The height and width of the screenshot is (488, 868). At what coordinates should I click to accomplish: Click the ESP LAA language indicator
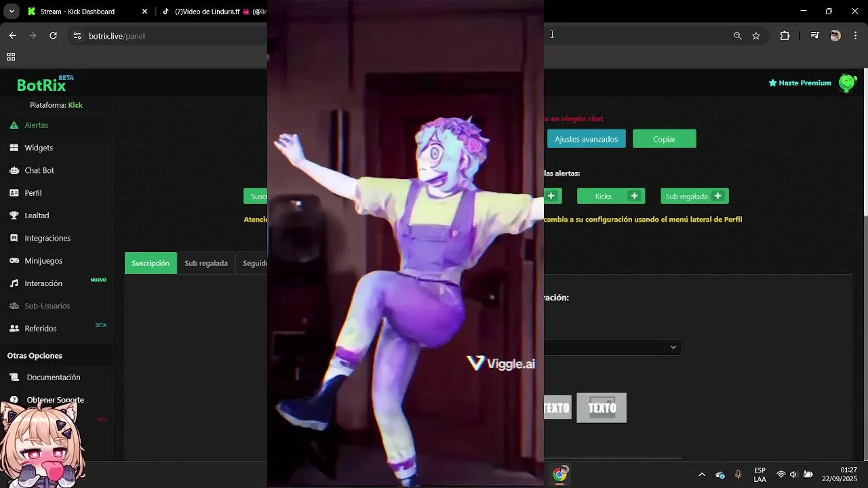pos(760,474)
